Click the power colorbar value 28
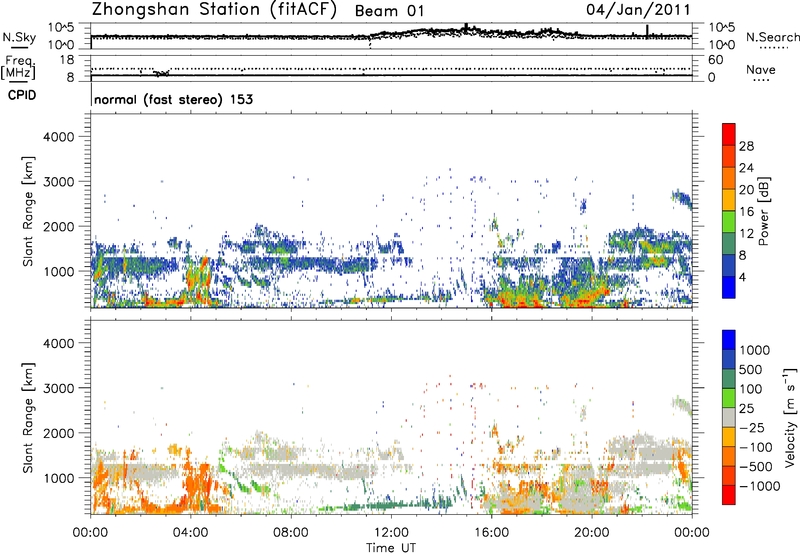 coord(746,146)
